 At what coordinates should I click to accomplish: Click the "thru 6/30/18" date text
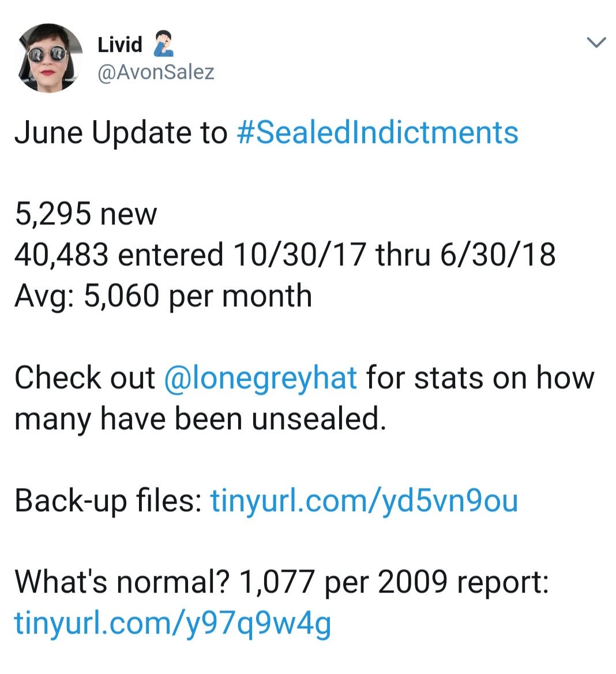(x=465, y=255)
